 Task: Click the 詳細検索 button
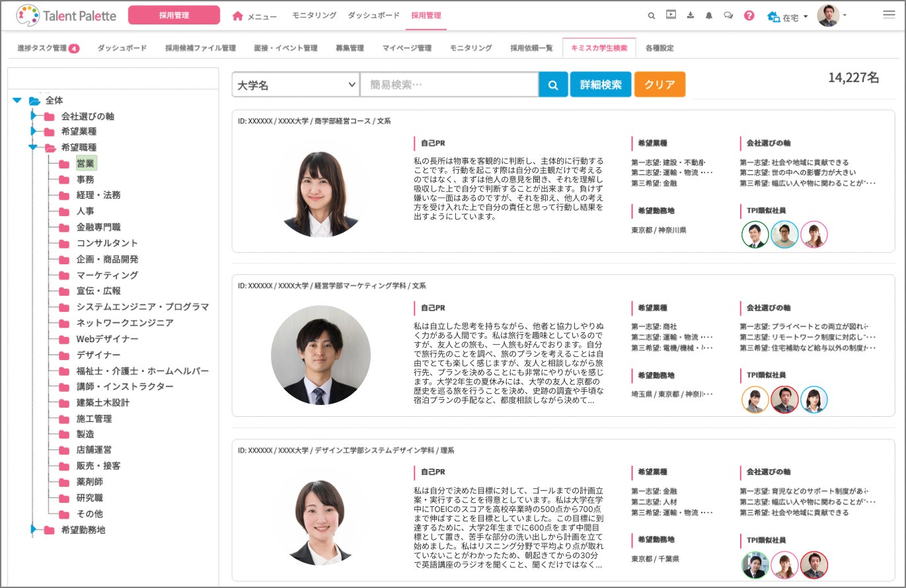601,85
